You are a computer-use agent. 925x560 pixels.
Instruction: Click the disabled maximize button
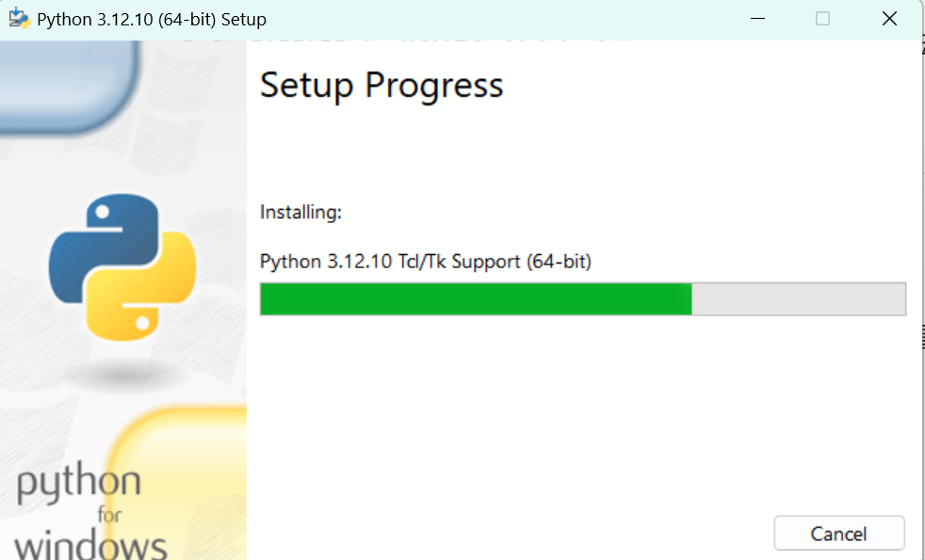point(822,19)
